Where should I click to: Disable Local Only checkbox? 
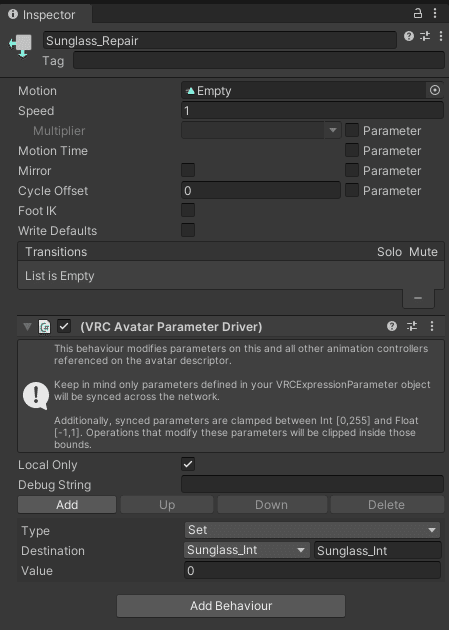pyautogui.click(x=188, y=464)
